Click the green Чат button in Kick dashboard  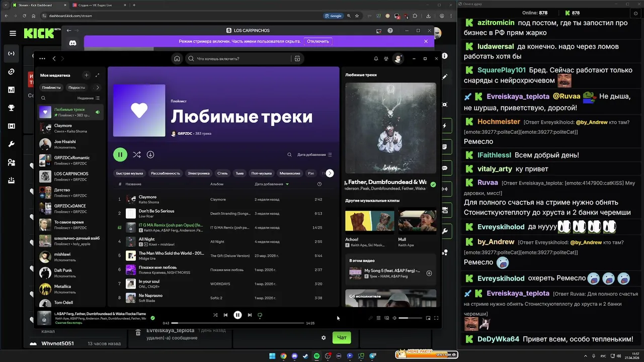(x=342, y=338)
